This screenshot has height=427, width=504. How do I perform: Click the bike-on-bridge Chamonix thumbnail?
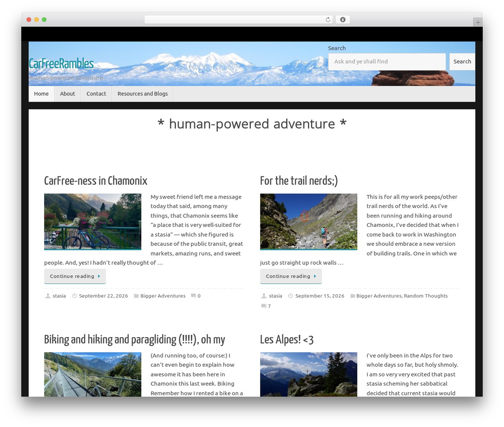93,221
